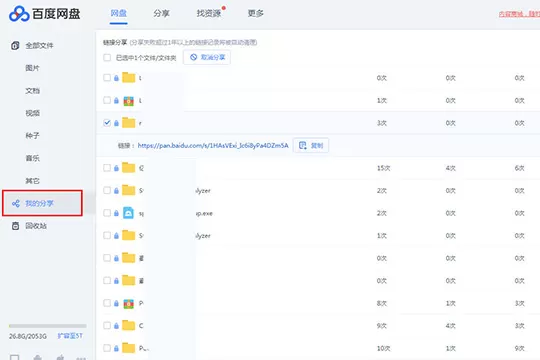
Task: Click the lock icon on the checked row
Action: click(116, 123)
